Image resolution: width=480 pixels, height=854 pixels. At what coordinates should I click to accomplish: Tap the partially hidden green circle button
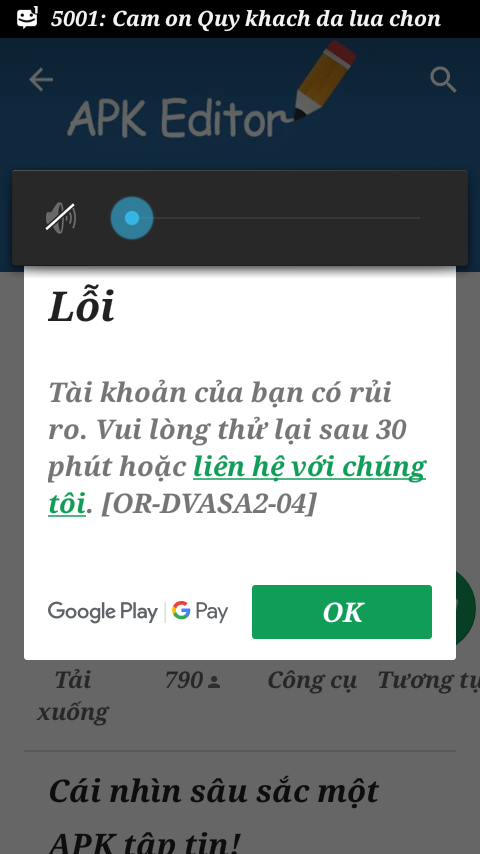pos(465,607)
